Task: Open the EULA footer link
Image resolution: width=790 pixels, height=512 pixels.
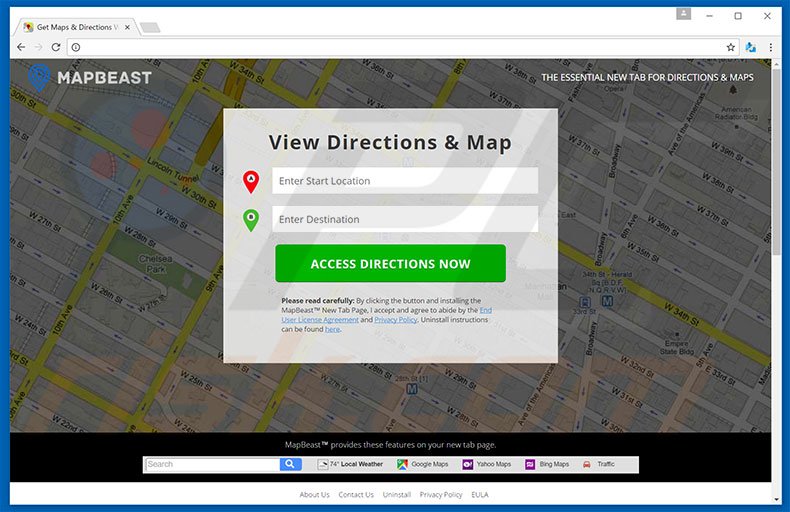Action: click(480, 495)
